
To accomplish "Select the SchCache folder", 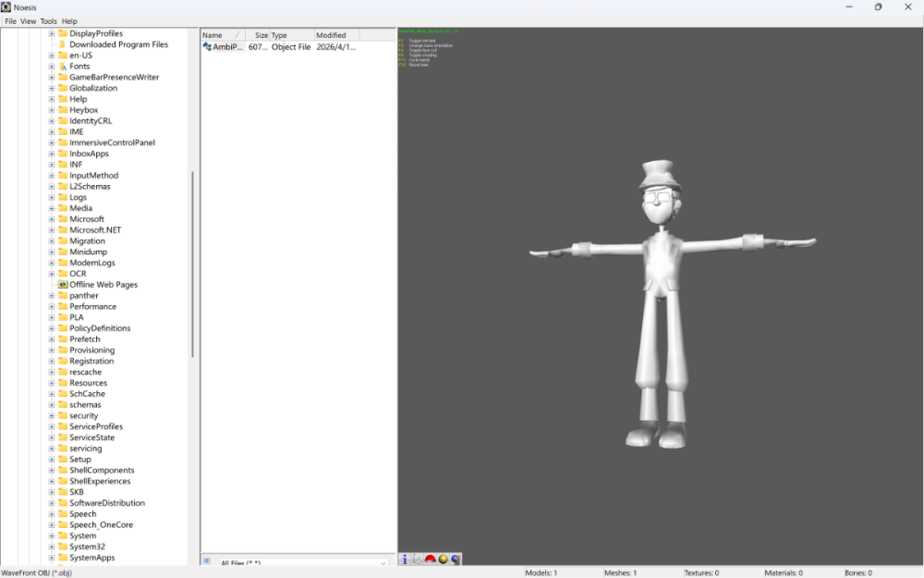I will [87, 393].
